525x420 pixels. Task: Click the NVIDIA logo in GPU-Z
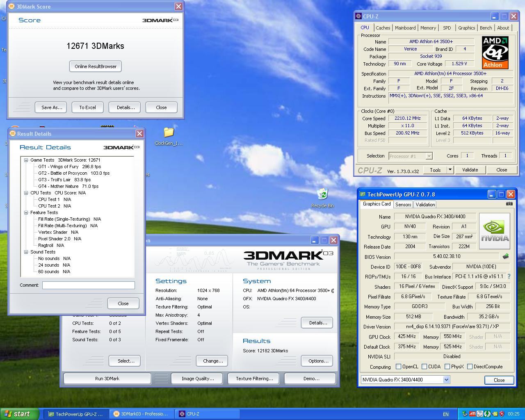(x=495, y=231)
